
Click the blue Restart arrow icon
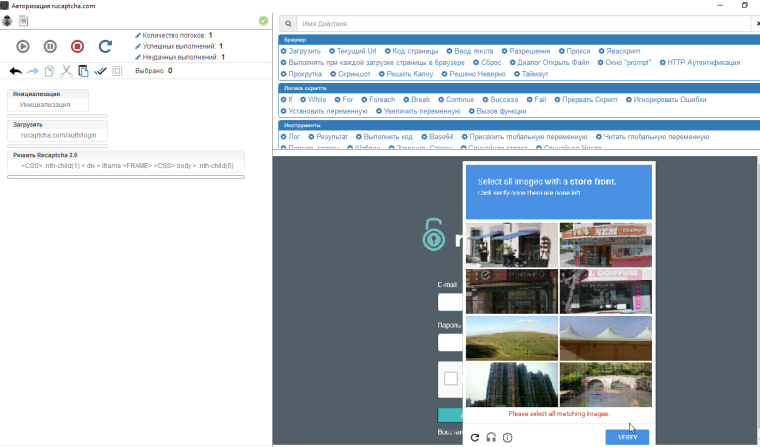104,46
